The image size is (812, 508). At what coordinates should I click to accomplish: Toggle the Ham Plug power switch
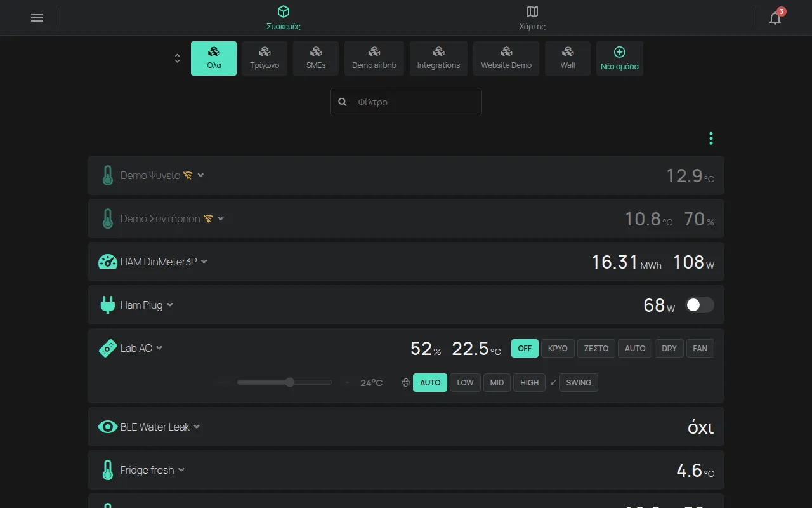[x=700, y=305]
